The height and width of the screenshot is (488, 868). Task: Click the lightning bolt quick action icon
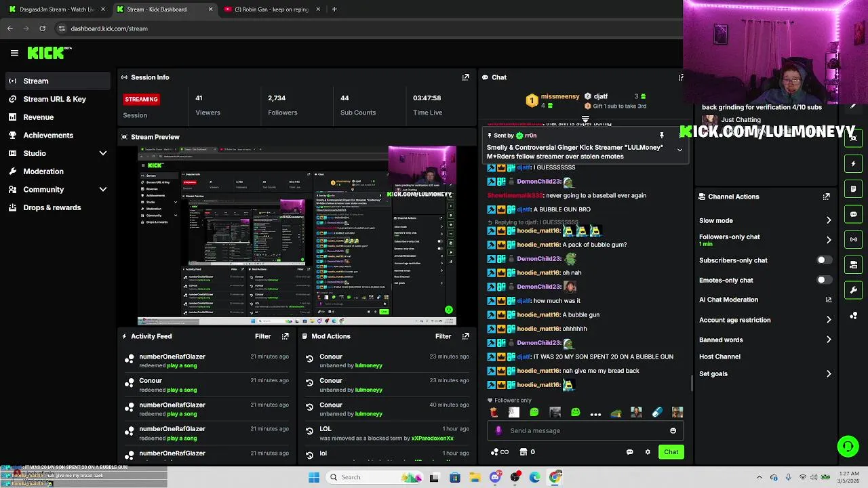[x=853, y=163]
